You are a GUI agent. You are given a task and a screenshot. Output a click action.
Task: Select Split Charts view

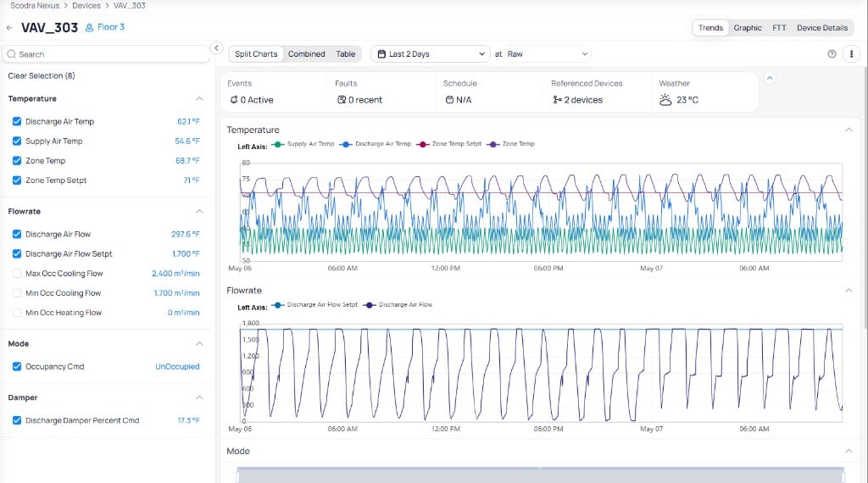(x=256, y=54)
